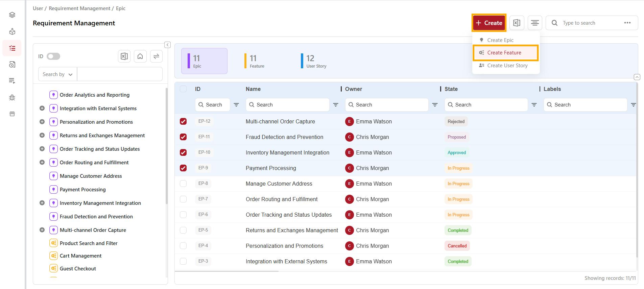
Task: Collapse the left tree panel using the chevron
Action: [167, 45]
